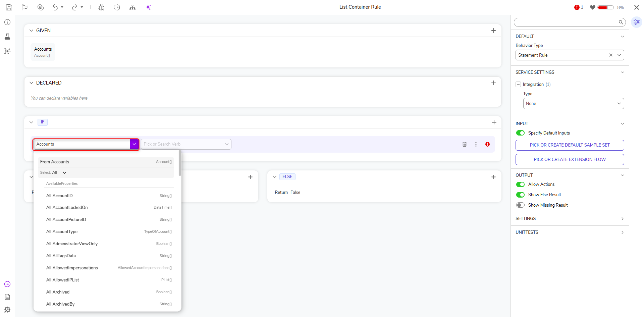This screenshot has width=644, height=317.
Task: Click the circular target icon beside flag
Action: click(41, 7)
